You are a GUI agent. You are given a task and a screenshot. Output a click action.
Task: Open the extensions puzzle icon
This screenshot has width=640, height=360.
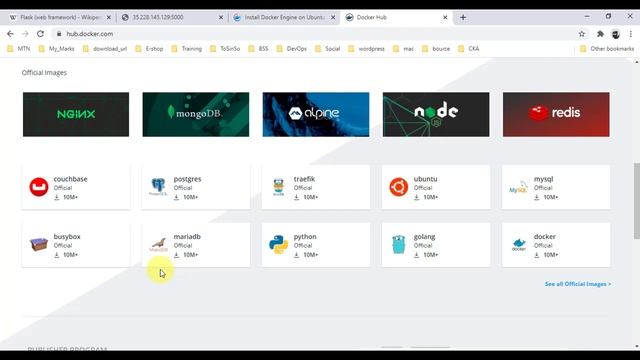click(600, 34)
